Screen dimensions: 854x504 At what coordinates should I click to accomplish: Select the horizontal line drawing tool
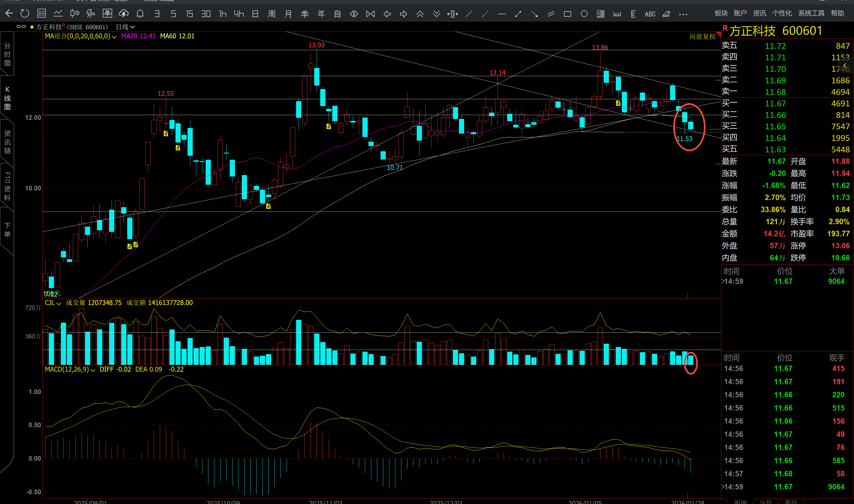click(502, 14)
